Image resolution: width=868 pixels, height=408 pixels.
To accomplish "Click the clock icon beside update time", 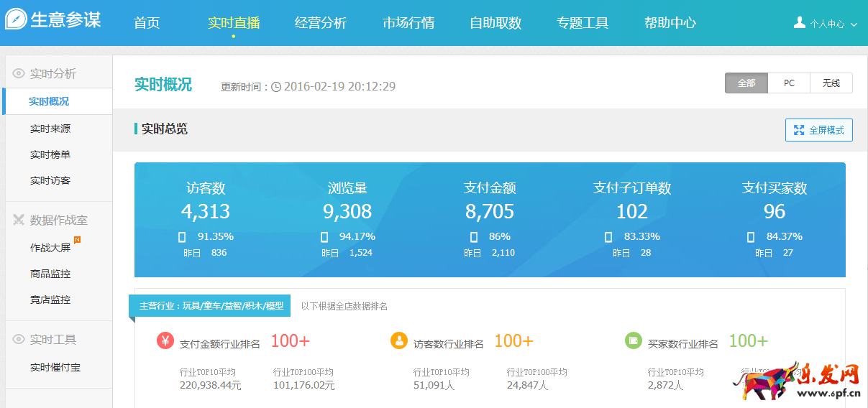I will click(x=276, y=87).
